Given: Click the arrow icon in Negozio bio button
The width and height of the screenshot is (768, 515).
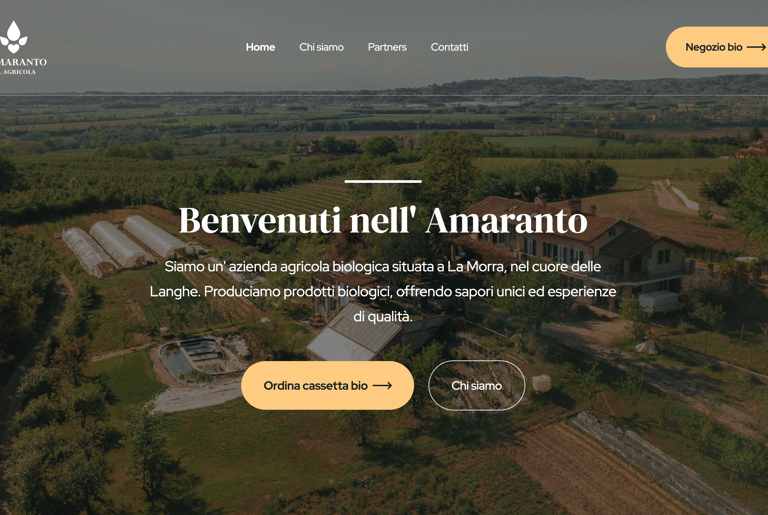Looking at the screenshot, I should point(756,47).
